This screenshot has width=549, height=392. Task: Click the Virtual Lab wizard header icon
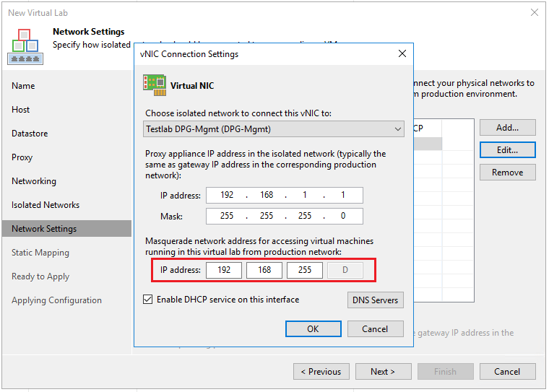(x=25, y=46)
